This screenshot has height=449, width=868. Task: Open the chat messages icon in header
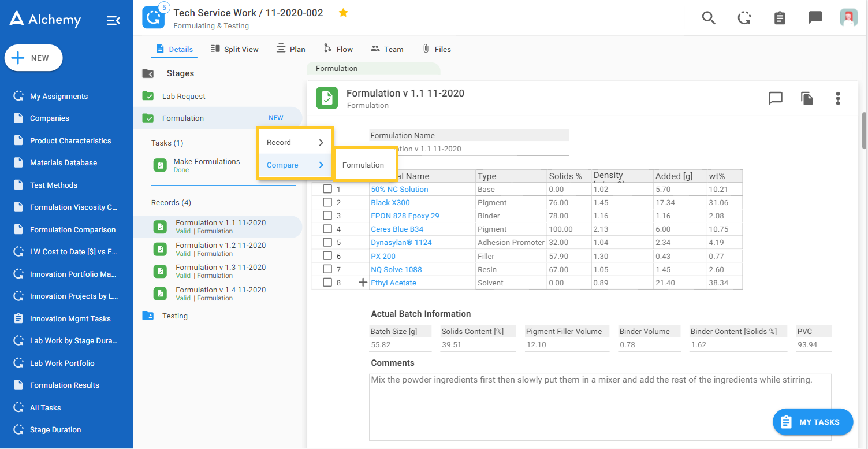[815, 18]
